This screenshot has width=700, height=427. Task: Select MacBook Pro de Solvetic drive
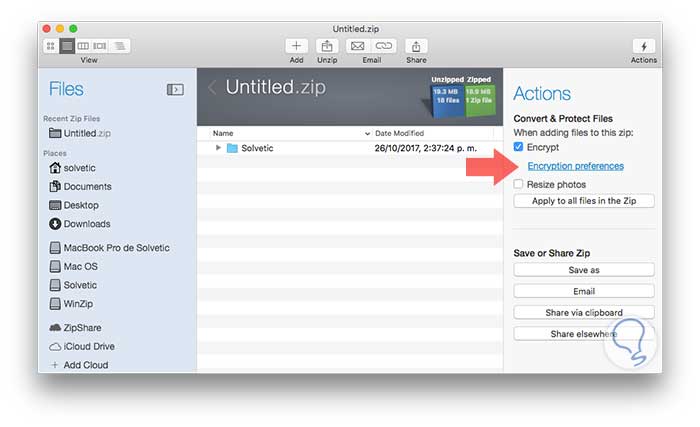(x=110, y=247)
